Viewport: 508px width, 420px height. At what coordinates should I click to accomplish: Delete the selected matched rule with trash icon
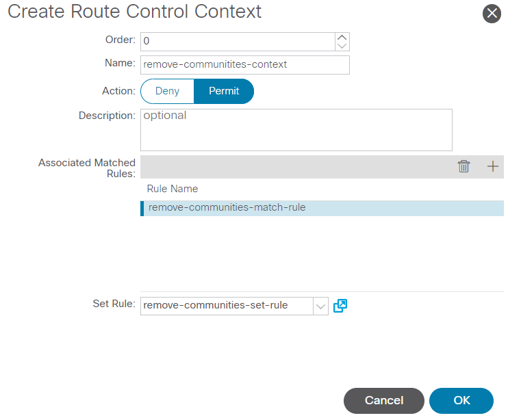click(463, 166)
